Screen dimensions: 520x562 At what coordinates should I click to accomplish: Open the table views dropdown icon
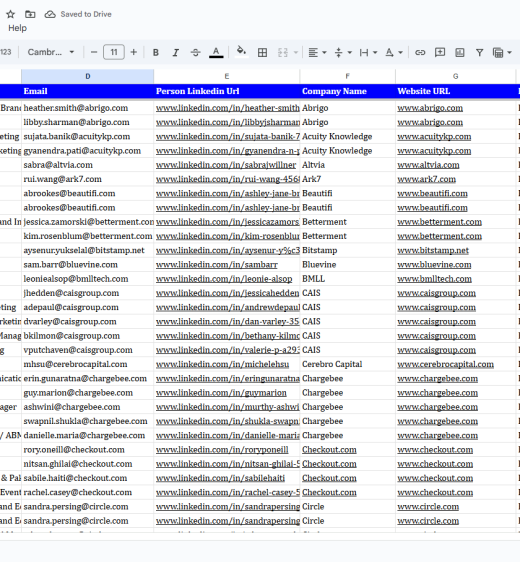(502, 53)
